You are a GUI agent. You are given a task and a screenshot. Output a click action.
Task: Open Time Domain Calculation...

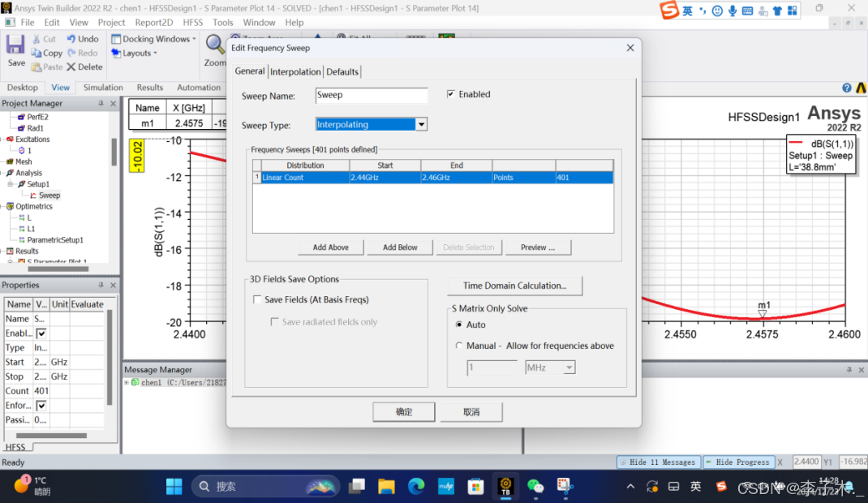(514, 286)
